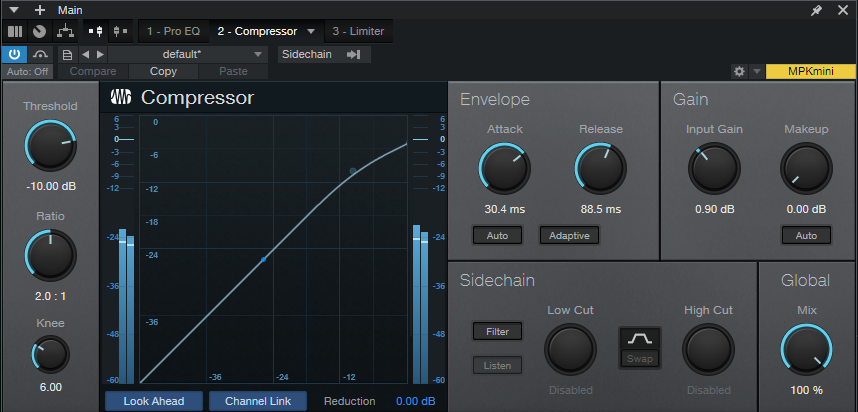858x412 pixels.
Task: Click the Threshold knob
Action: [51, 146]
